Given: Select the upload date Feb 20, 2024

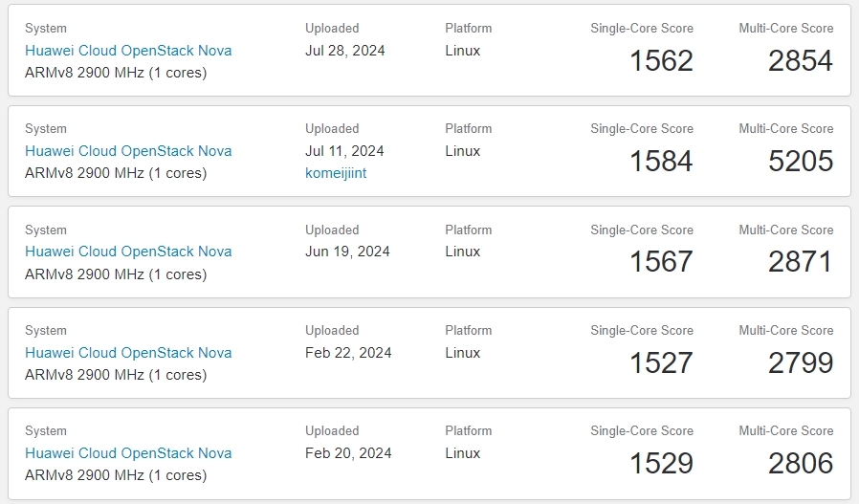Looking at the screenshot, I should tap(348, 453).
